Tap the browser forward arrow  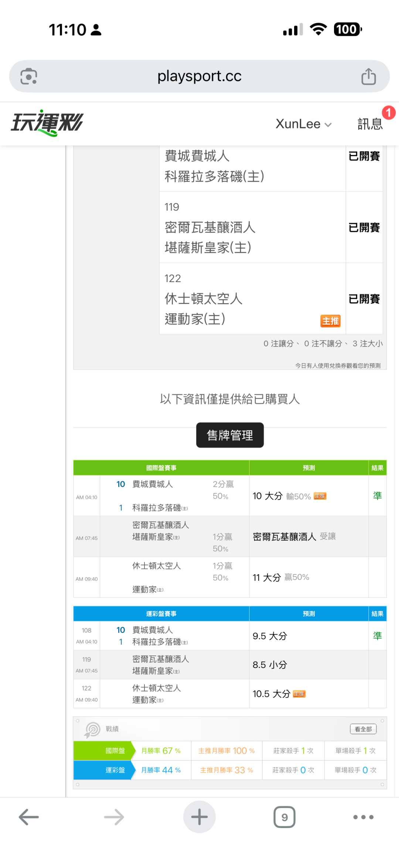point(114,817)
